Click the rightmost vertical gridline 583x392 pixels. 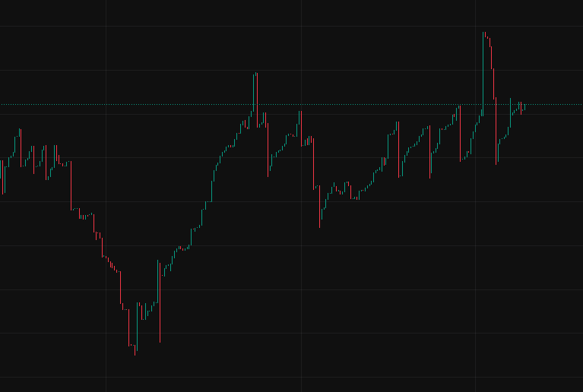(x=475, y=196)
